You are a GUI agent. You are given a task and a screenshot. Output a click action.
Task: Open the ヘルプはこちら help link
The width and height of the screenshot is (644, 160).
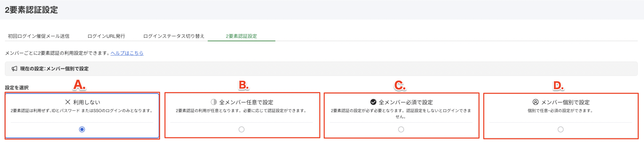click(127, 53)
